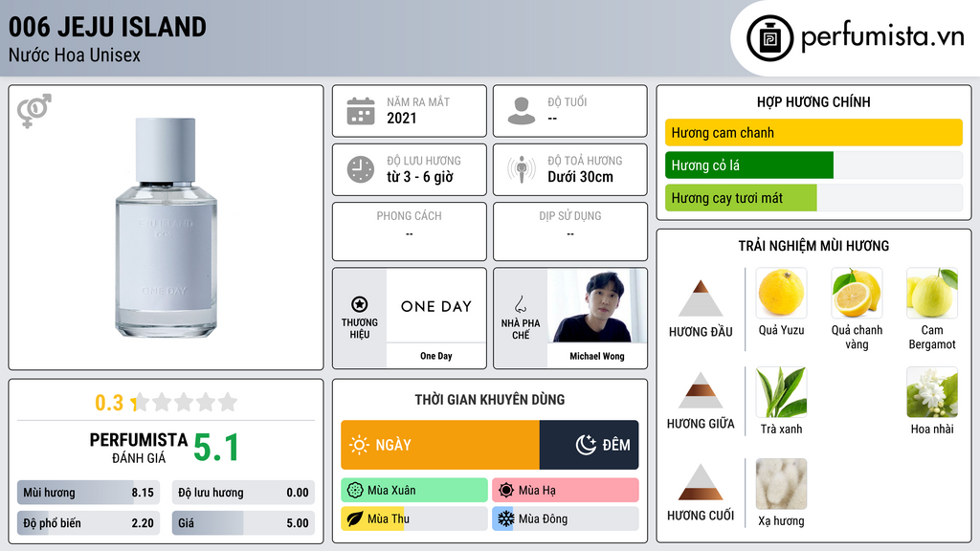Click the calendar icon beside Năm ra mắt
Viewport: 980px width, 551px height.
pos(361,111)
